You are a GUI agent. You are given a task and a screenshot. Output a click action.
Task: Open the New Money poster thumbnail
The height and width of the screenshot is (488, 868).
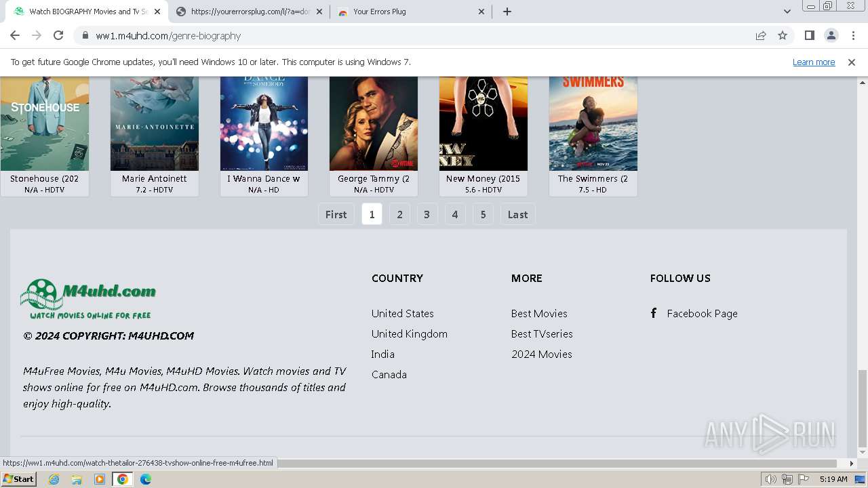[x=484, y=123]
